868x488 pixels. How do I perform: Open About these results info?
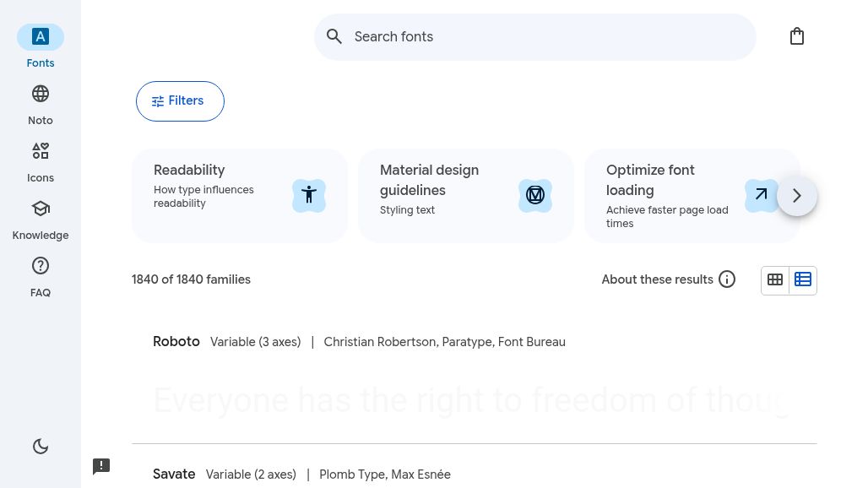pyautogui.click(x=668, y=279)
